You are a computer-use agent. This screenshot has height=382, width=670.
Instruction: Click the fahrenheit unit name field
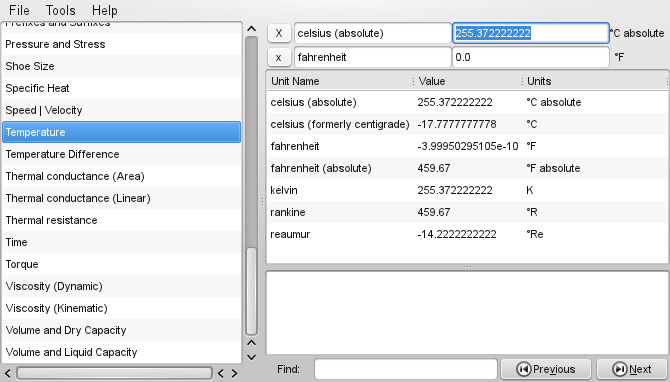point(372,57)
